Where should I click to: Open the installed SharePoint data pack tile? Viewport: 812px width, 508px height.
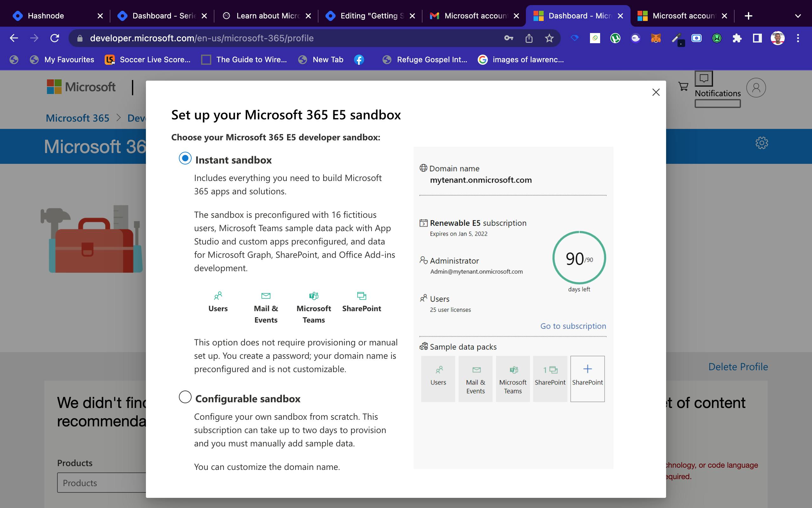[550, 379]
